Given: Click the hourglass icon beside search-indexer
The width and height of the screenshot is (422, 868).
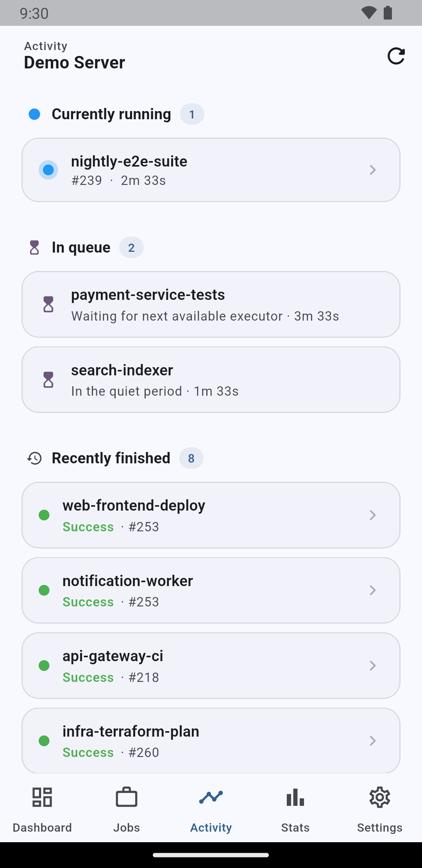Looking at the screenshot, I should (48, 380).
